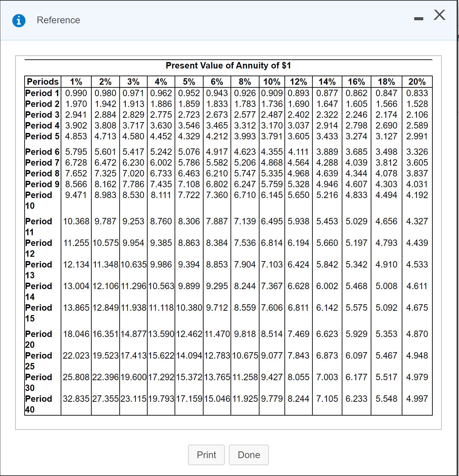The width and height of the screenshot is (459, 476).
Task: Click the 8% column header
Action: tap(245, 82)
